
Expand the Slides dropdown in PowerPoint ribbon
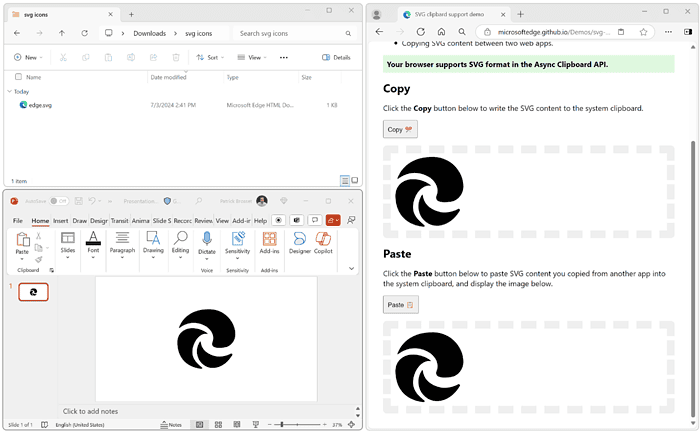68,258
